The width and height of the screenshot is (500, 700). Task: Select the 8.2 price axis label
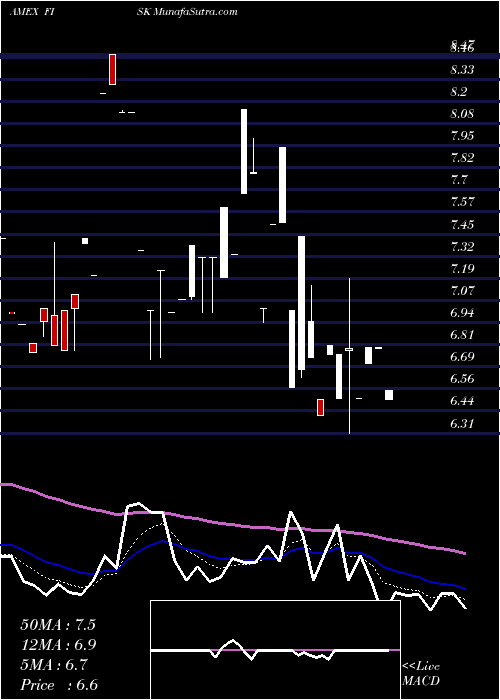coord(458,92)
